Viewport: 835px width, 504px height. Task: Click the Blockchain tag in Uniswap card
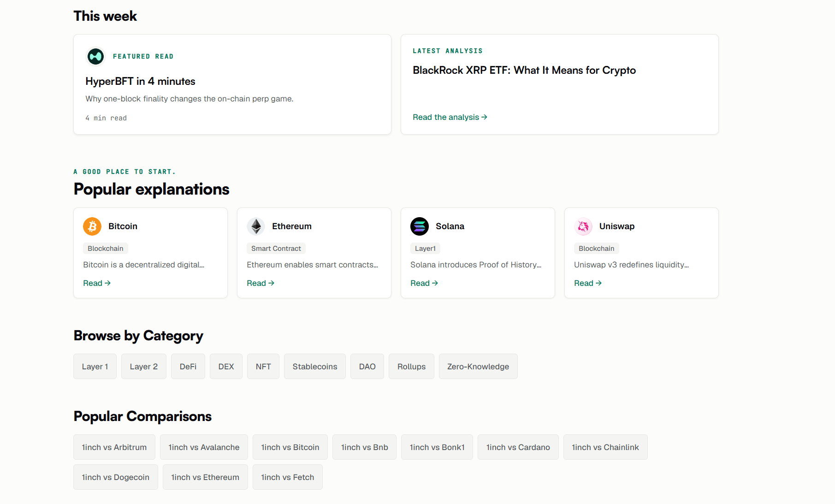[x=597, y=249]
